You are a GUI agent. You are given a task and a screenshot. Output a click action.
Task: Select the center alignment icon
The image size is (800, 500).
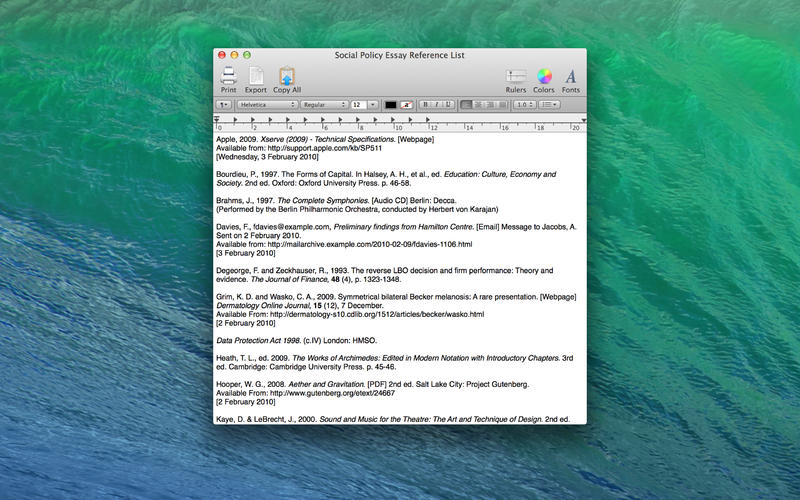tap(478, 104)
